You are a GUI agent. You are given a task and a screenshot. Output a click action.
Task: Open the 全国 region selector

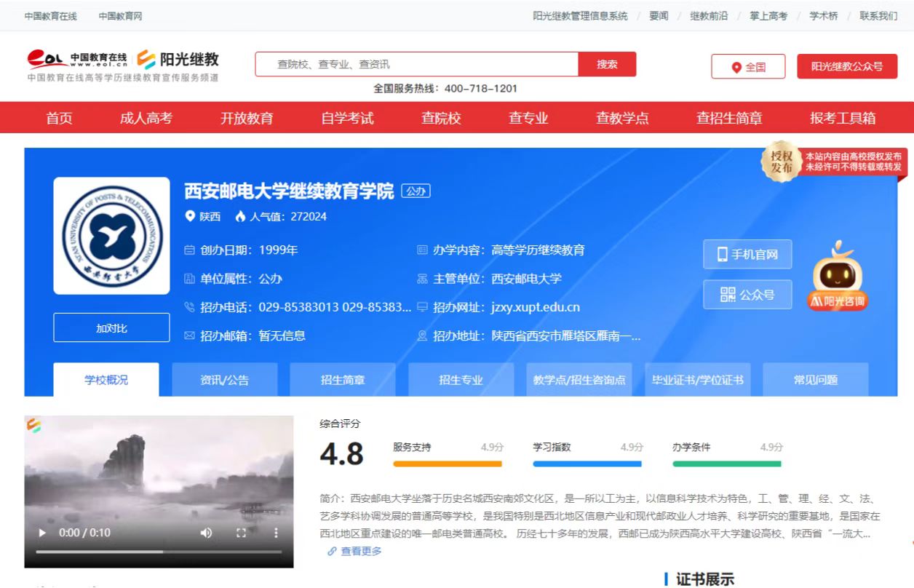pos(748,67)
